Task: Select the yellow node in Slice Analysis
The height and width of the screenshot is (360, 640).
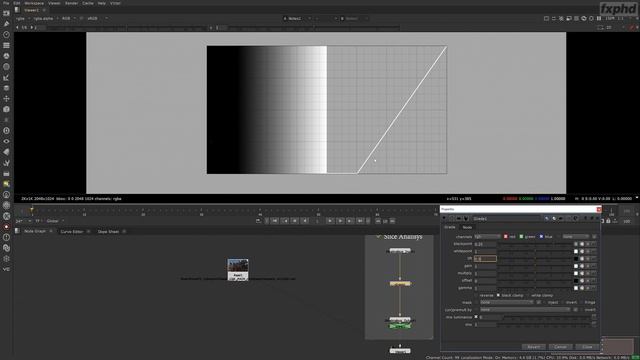Action: (400, 283)
